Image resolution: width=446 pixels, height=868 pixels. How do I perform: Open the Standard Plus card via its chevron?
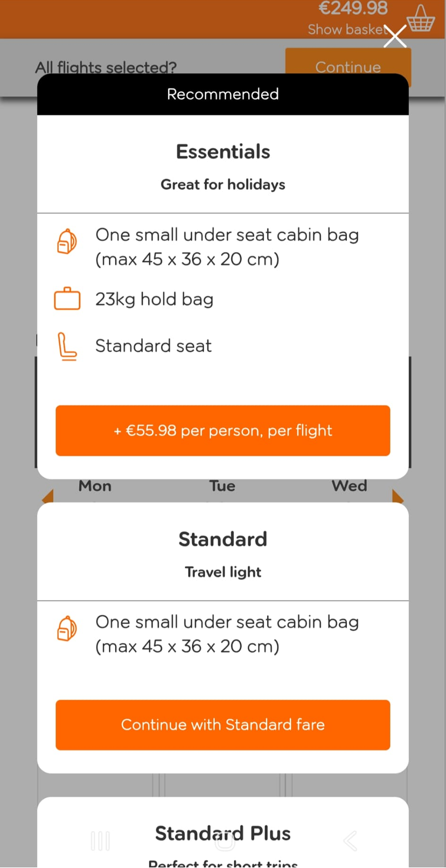point(350,839)
